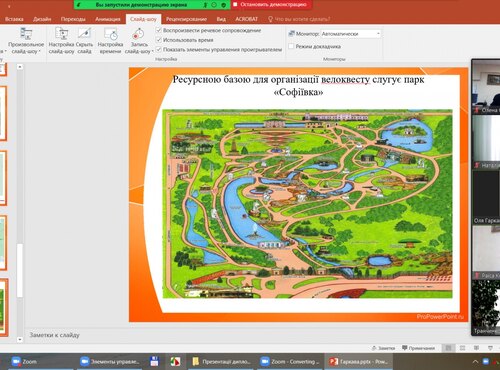This screenshot has width=500, height=370.
Task: Open the Заметки notes status bar icon
Action: click(383, 348)
